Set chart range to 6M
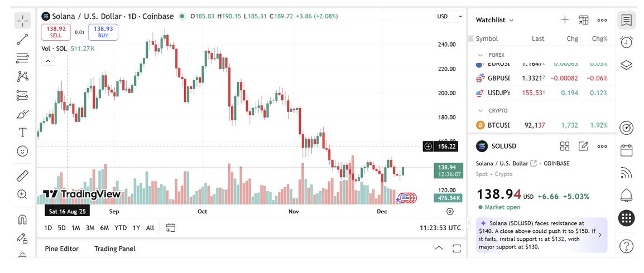The image size is (644, 273). coord(104,228)
